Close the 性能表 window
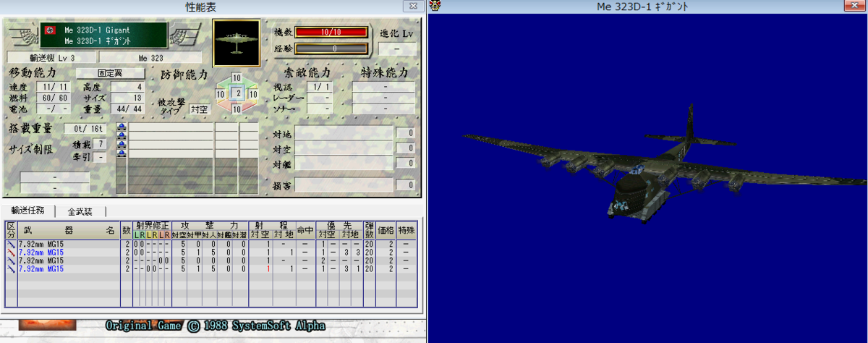Viewport: 868px width, 343px height. pos(412,6)
